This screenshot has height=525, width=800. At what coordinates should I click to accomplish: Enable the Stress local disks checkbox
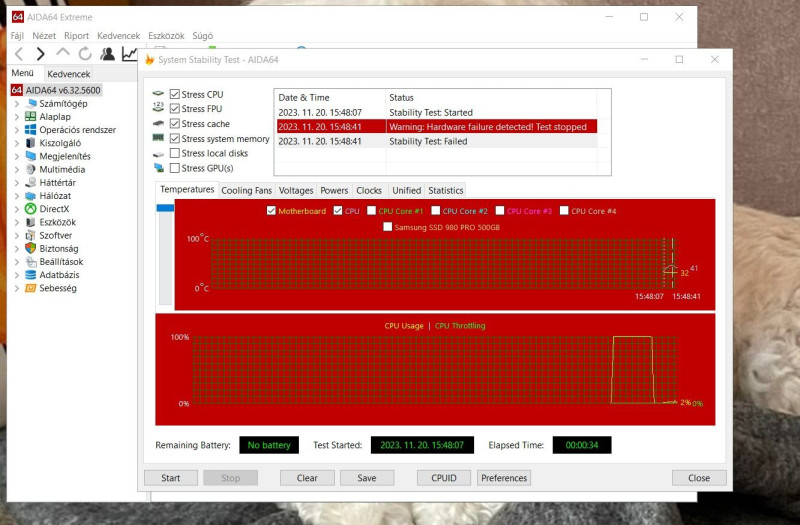click(x=174, y=153)
